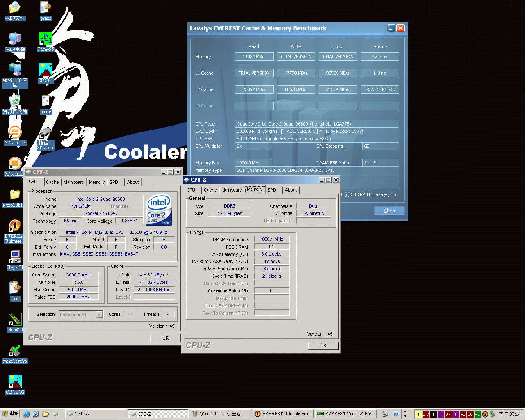Open About tab in left CPU-Z window
525x420 pixels.
coord(133,182)
